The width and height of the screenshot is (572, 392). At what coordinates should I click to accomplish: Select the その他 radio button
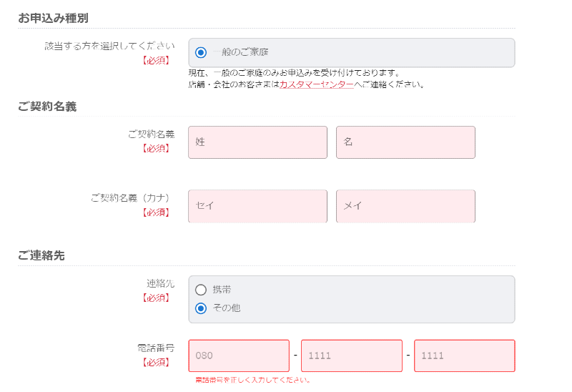tap(201, 308)
